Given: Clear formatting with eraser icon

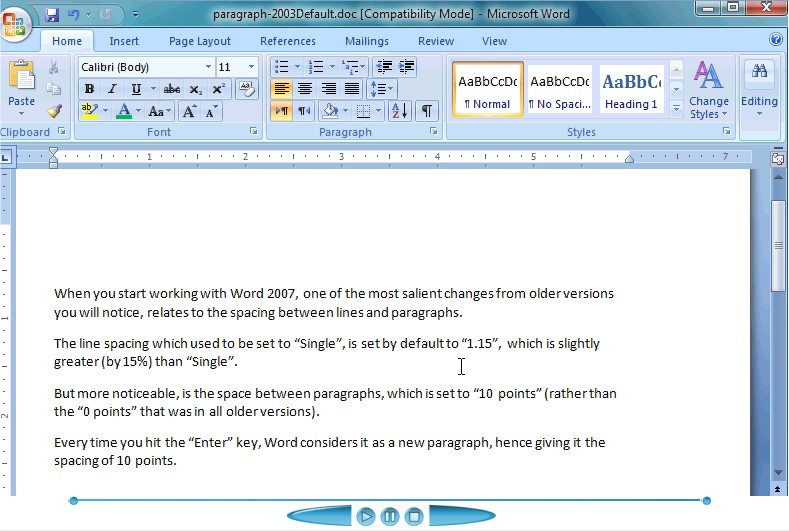Looking at the screenshot, I should (x=247, y=89).
